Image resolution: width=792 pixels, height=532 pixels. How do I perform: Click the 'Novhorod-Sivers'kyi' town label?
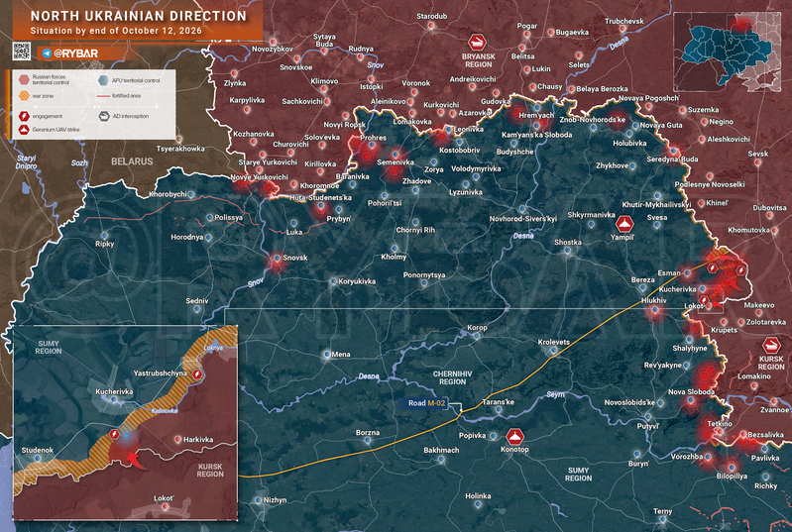point(522,219)
